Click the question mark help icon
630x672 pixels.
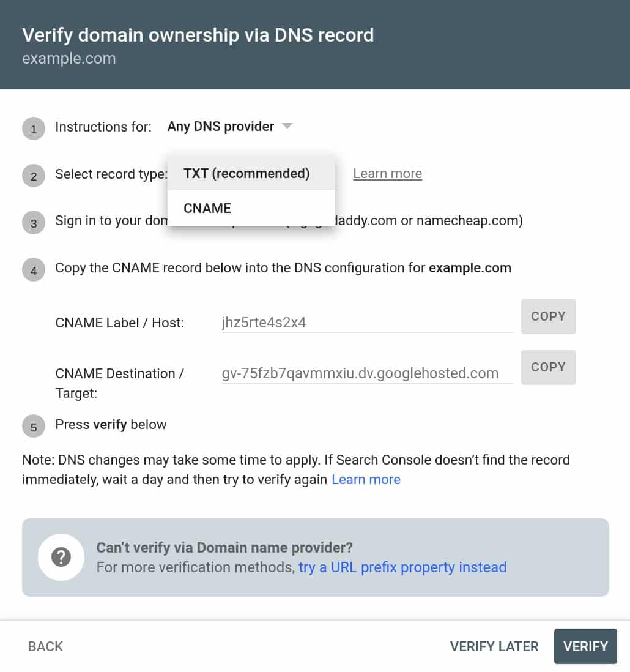pos(61,557)
